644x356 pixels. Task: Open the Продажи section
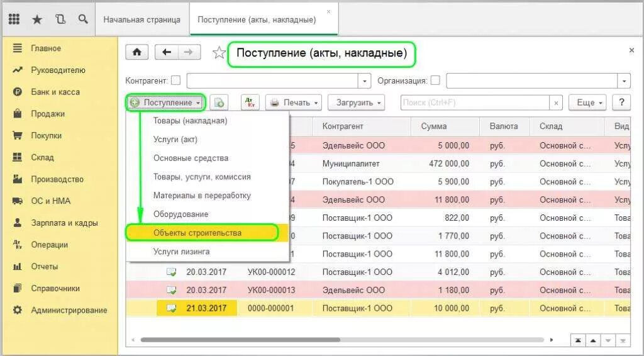tap(48, 114)
